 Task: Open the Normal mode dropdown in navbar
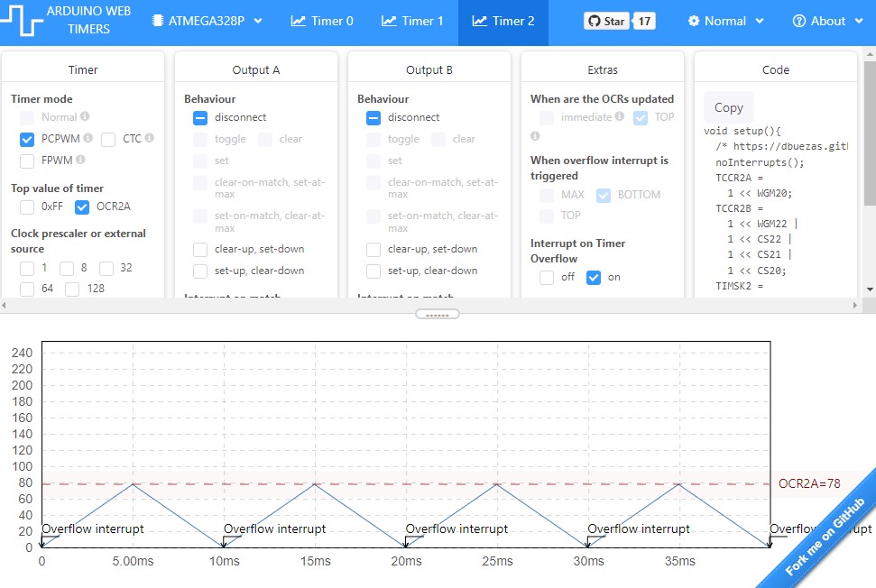(x=725, y=22)
